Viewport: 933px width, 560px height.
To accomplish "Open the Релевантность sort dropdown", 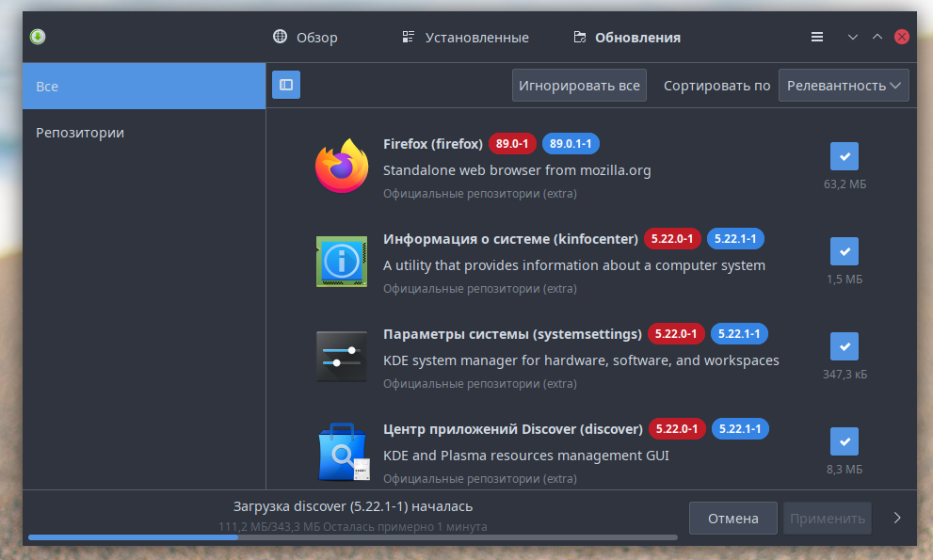I will (844, 85).
